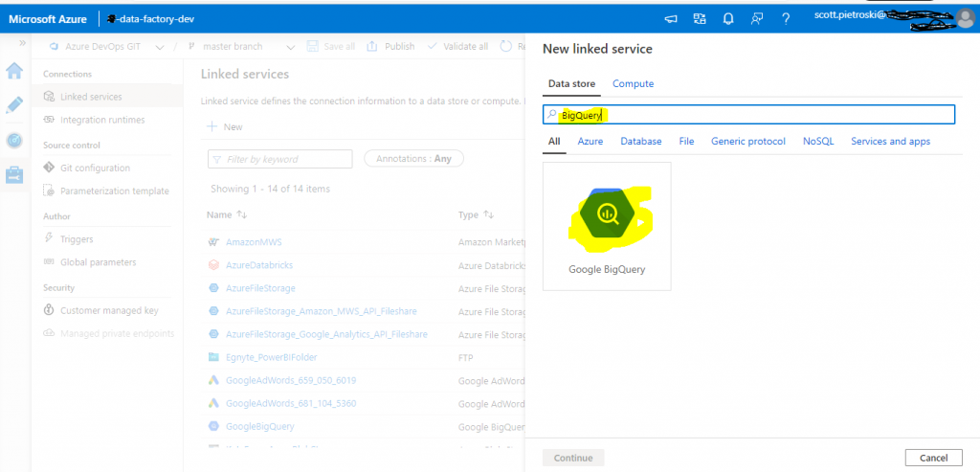Click the notifications bell icon

tap(728, 19)
